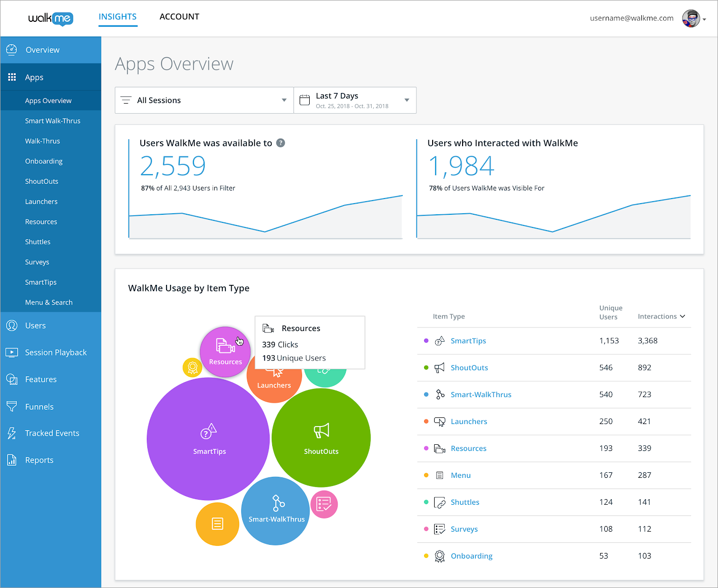The width and height of the screenshot is (718, 588).
Task: Click the Launchers icon in table row
Action: coord(440,421)
